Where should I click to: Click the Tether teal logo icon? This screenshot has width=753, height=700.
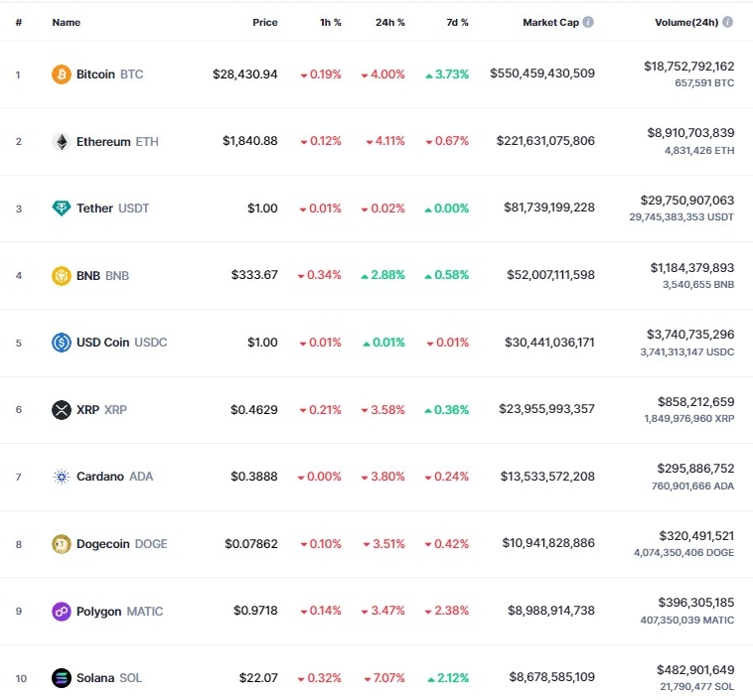62,209
